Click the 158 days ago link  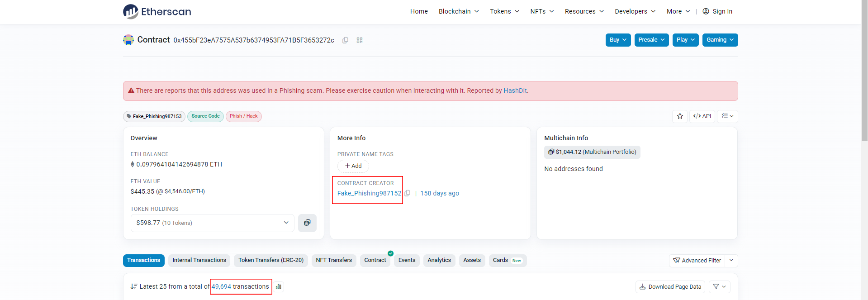pos(440,193)
